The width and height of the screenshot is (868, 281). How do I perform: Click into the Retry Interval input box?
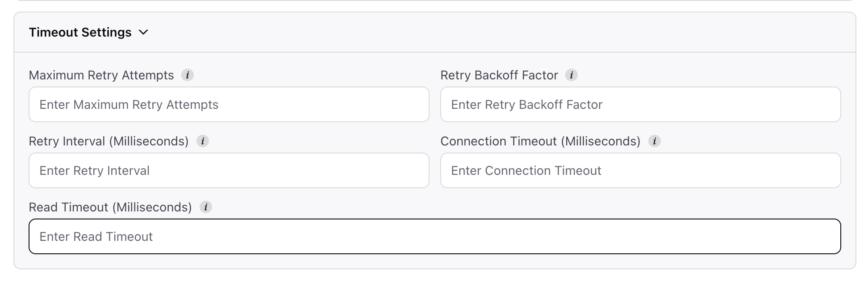pyautogui.click(x=229, y=170)
